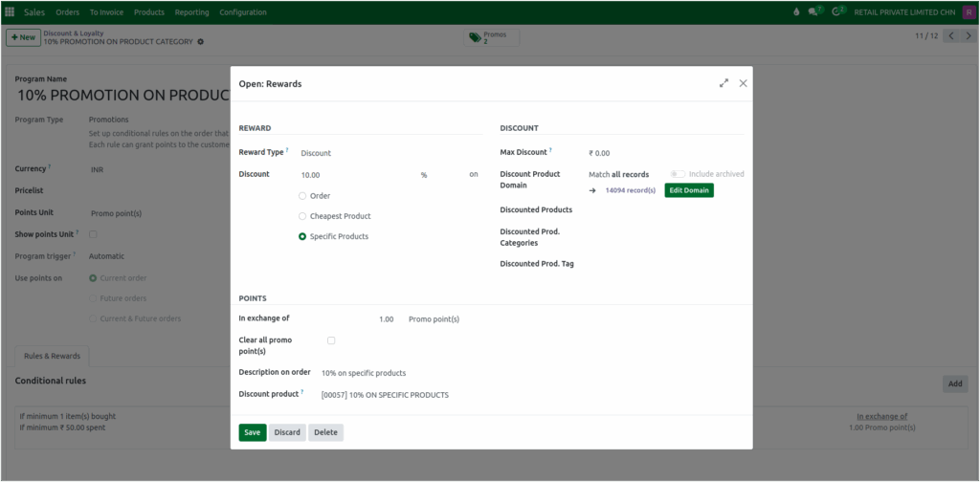Close the Open: Rewards dialog
This screenshot has width=980, height=482.
(743, 83)
